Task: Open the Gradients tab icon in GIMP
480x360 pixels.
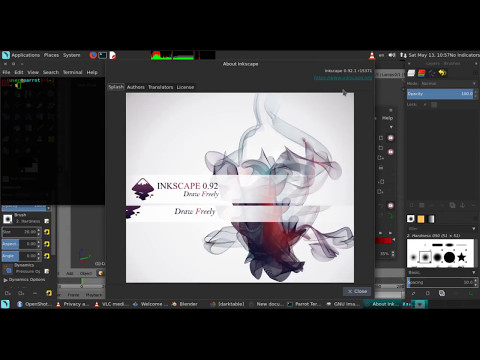Action: (x=431, y=219)
